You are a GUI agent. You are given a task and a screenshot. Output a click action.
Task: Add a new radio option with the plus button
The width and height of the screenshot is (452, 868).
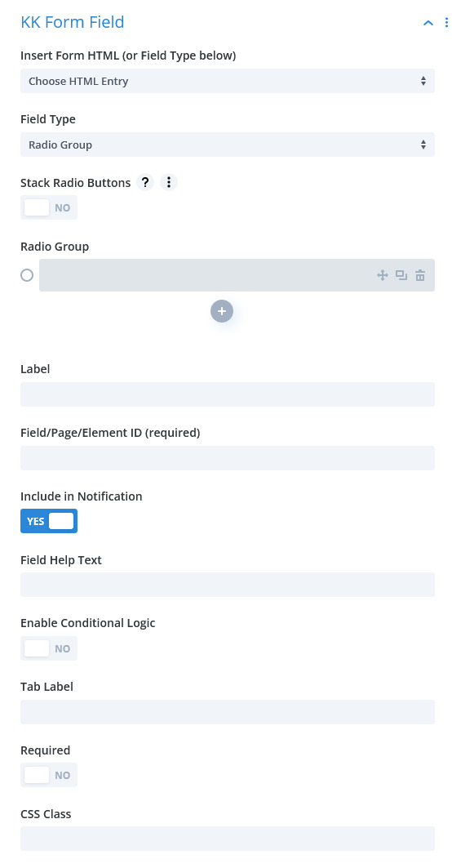tap(222, 312)
